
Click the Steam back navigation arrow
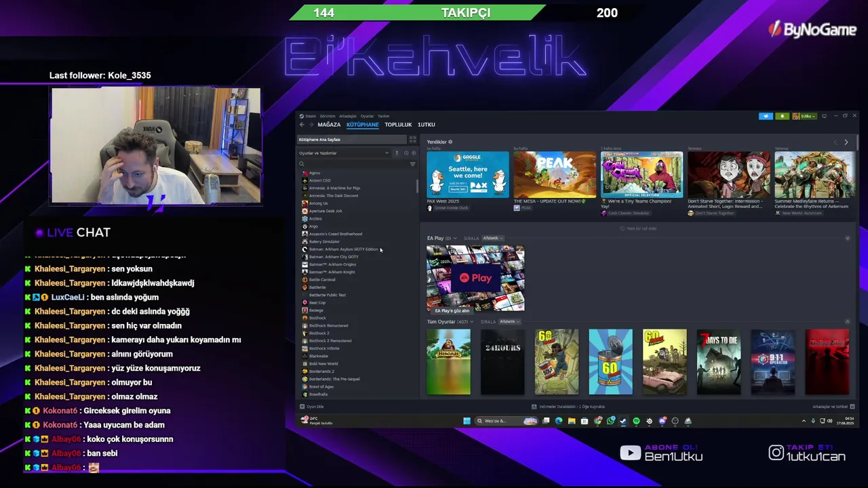pyautogui.click(x=302, y=125)
